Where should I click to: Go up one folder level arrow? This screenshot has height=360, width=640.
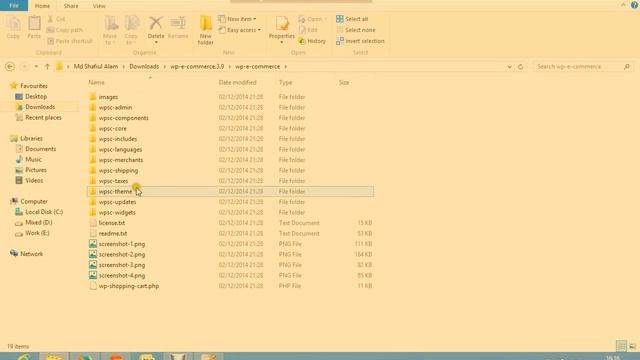(x=47, y=67)
